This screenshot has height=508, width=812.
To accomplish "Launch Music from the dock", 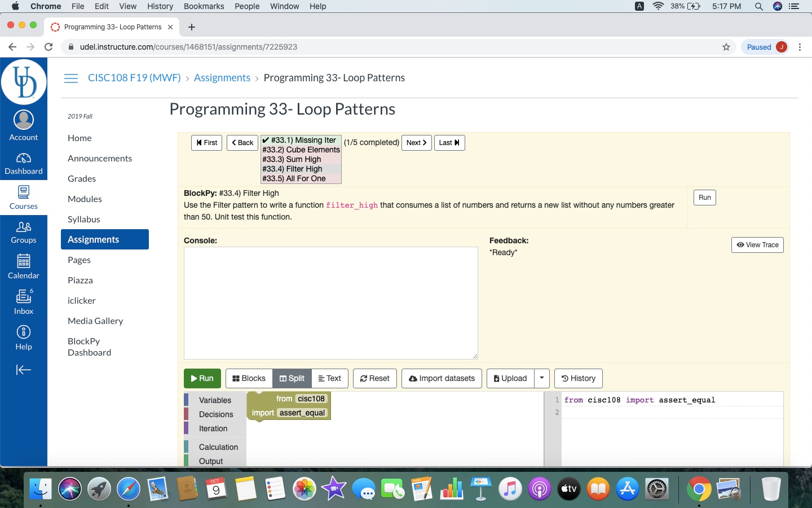I will coord(510,489).
